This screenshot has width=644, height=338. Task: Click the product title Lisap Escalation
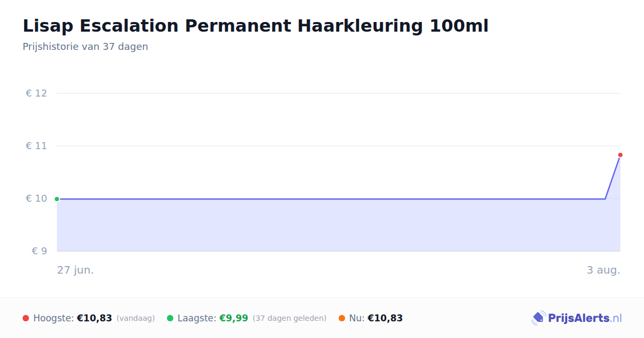tap(255, 26)
